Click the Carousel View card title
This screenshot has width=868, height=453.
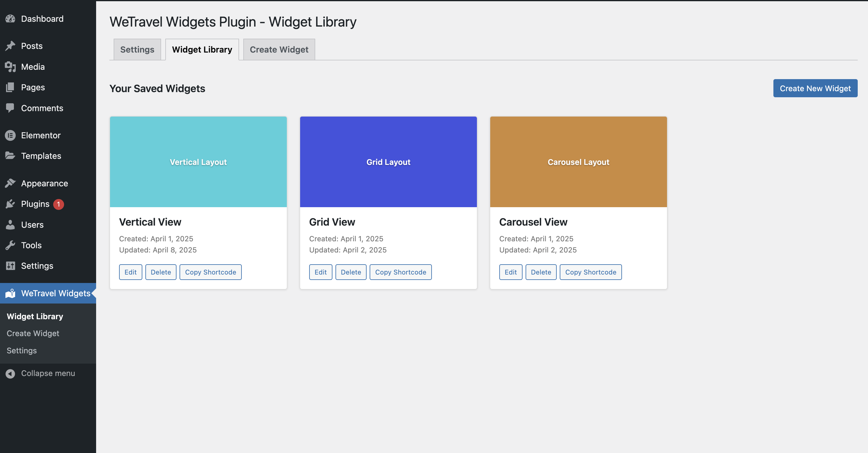point(533,222)
